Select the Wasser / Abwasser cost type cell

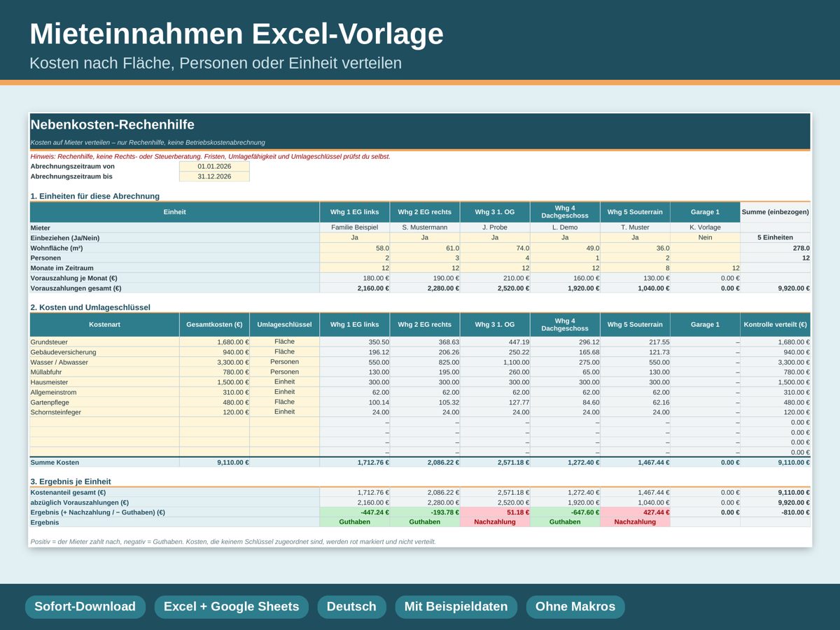coord(104,362)
